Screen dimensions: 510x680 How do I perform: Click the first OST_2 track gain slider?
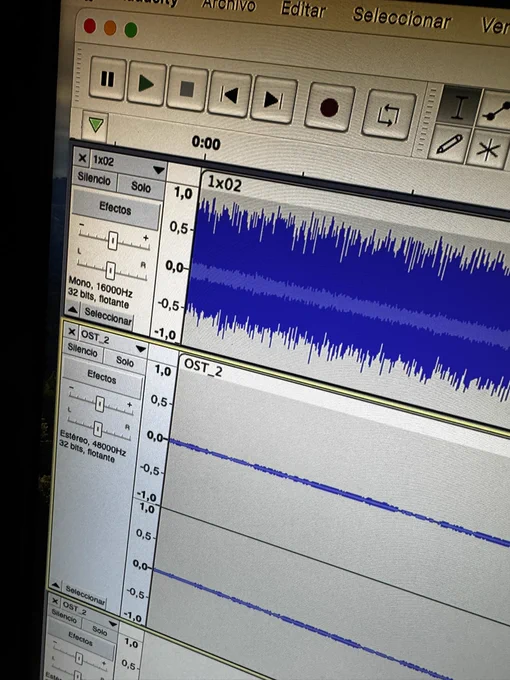[x=100, y=403]
